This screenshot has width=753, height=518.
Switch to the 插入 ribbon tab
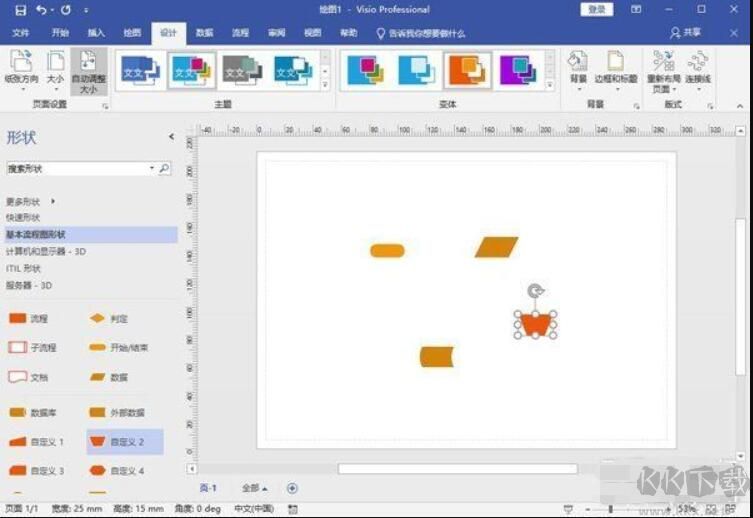pyautogui.click(x=96, y=33)
